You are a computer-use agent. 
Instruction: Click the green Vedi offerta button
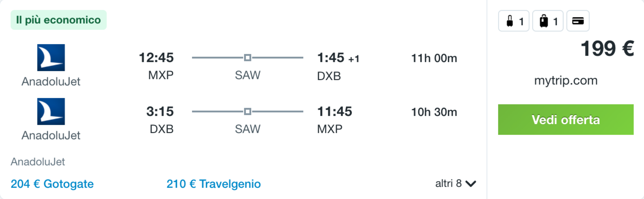[566, 119]
